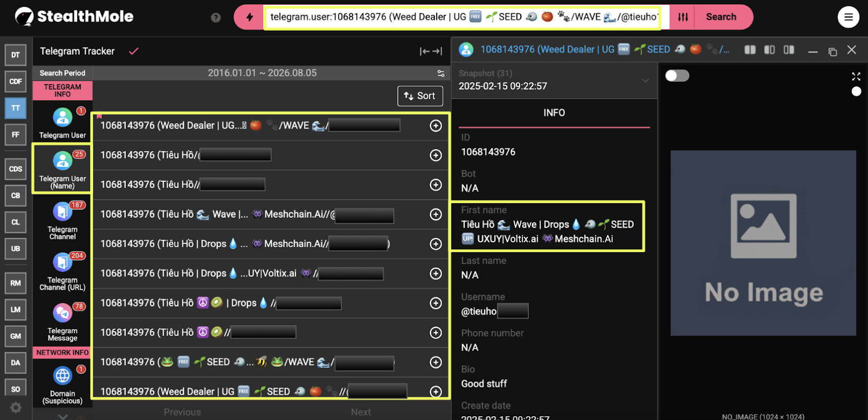Click the Search button
Image resolution: width=868 pixels, height=420 pixels.
coord(721,17)
